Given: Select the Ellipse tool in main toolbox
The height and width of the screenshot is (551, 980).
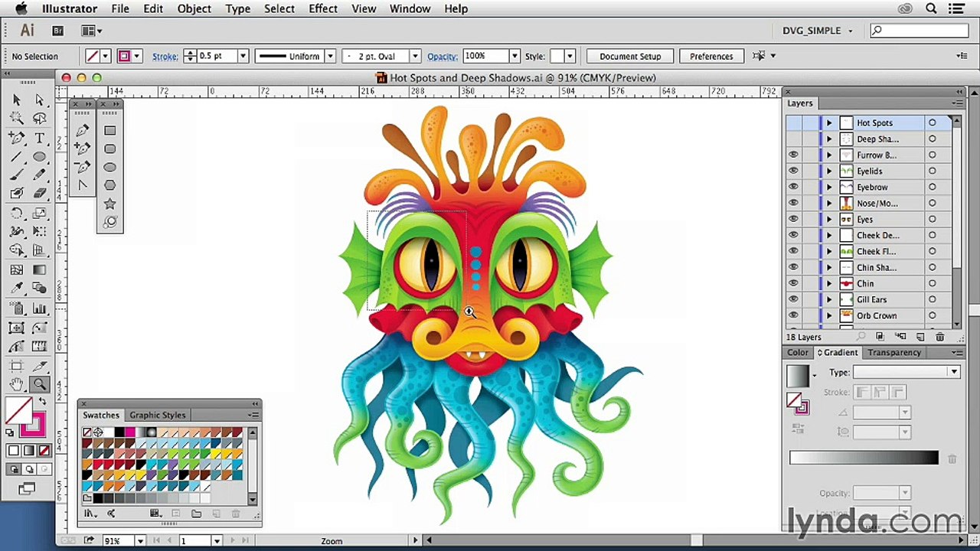Looking at the screenshot, I should [39, 156].
